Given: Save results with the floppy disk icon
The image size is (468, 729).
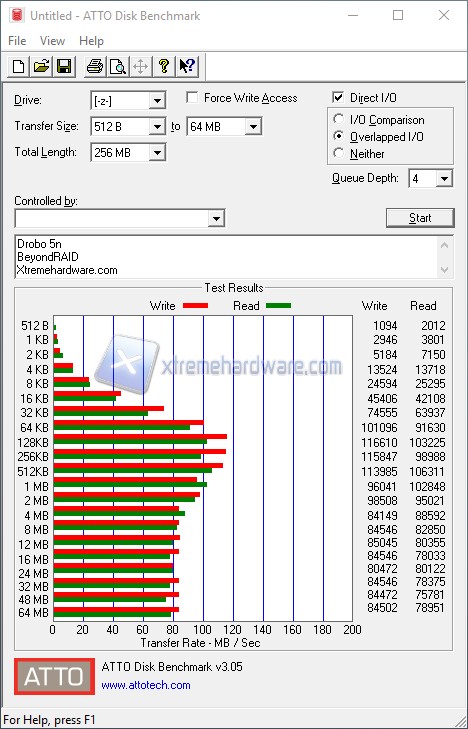Looking at the screenshot, I should click(64, 66).
